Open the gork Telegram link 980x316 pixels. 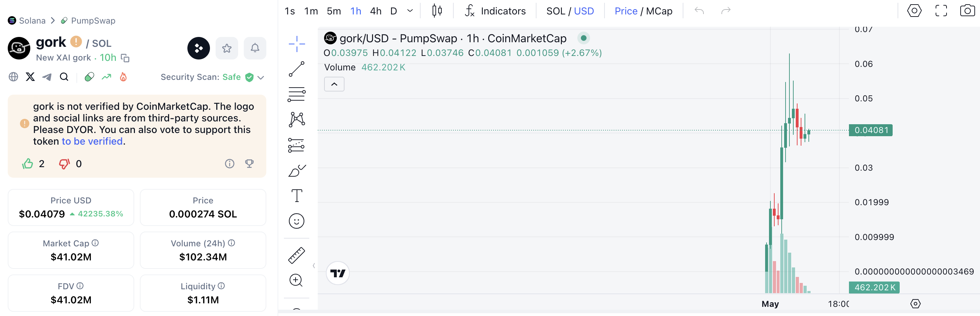(47, 77)
